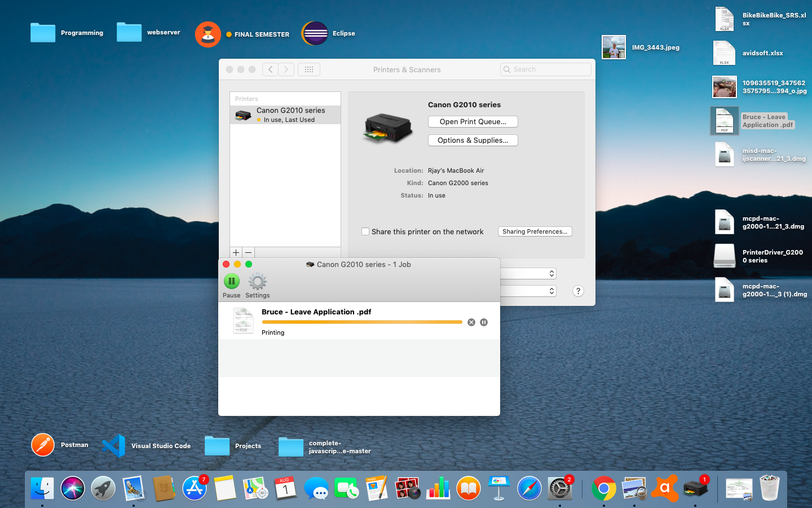This screenshot has width=812, height=508.
Task: Pause the printer queue with green Pause button
Action: [231, 281]
